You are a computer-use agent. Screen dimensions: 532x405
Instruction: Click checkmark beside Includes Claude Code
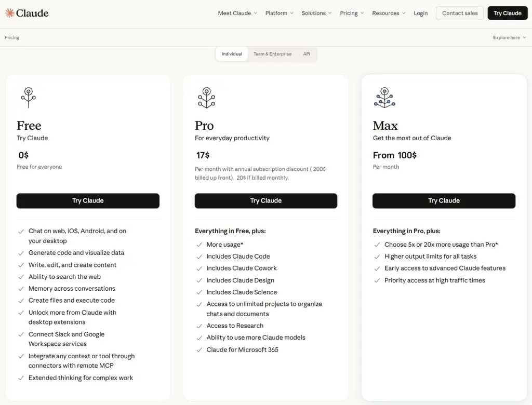tap(199, 257)
